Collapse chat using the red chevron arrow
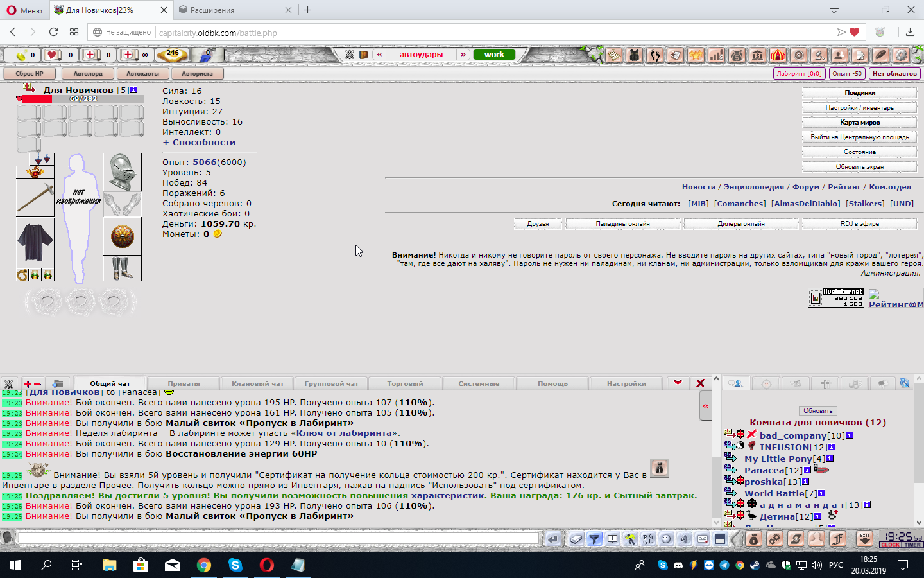The image size is (924, 578). click(678, 383)
